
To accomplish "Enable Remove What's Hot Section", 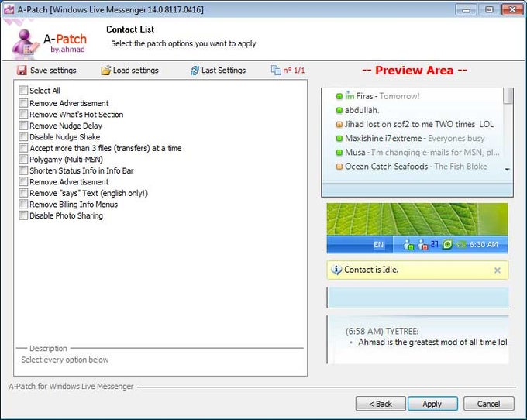I will pyautogui.click(x=23, y=114).
